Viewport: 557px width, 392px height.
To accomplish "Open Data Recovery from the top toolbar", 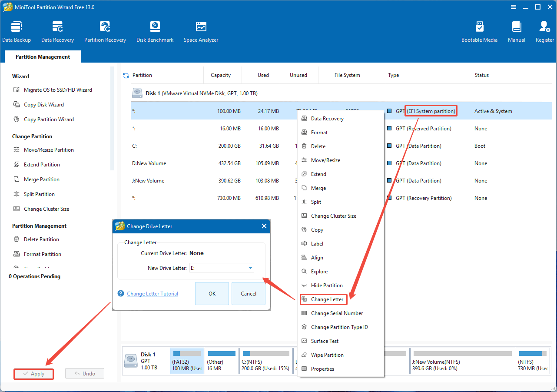I will point(57,30).
